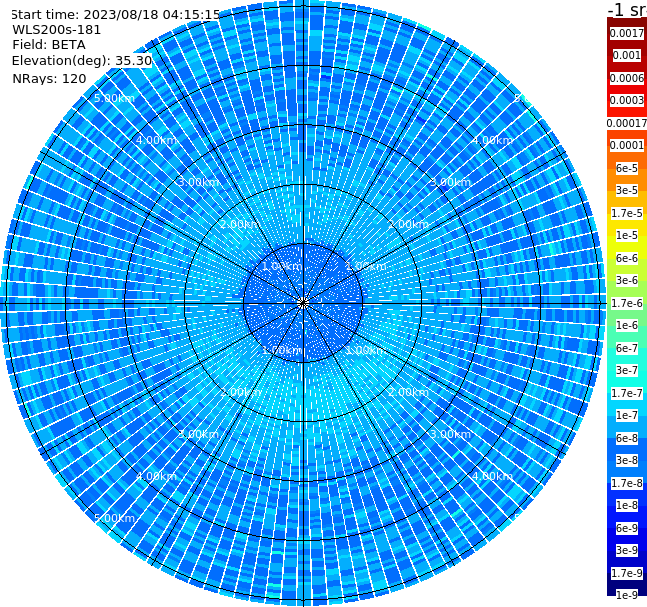Select the 3e-6 colorbar tick label
Screen dimensions: 647x607
627,280
